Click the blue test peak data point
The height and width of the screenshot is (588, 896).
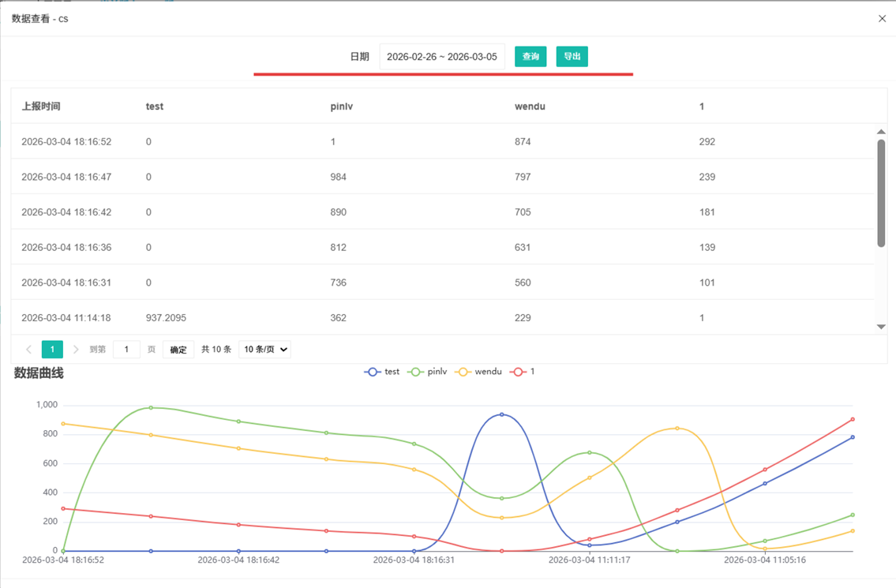[x=501, y=414]
